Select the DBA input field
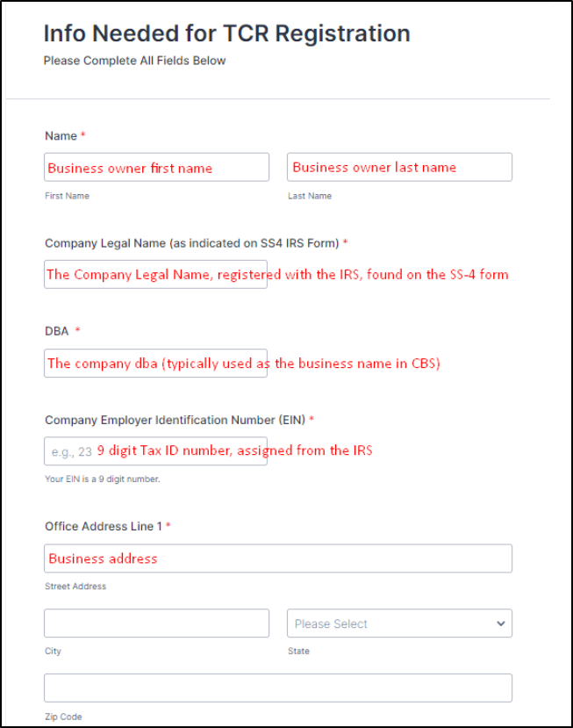This screenshot has width=573, height=728. pyautogui.click(x=155, y=363)
